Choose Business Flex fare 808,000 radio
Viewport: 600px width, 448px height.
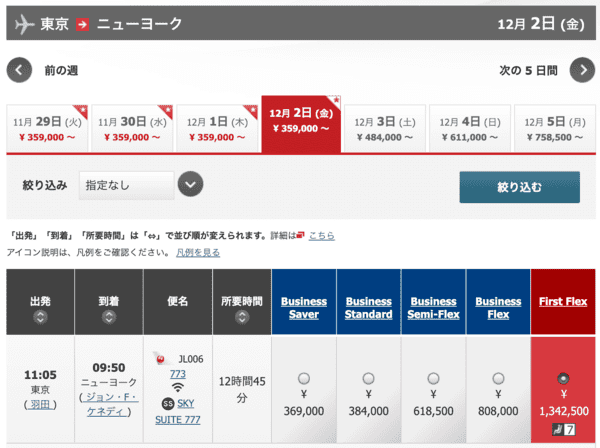point(498,379)
